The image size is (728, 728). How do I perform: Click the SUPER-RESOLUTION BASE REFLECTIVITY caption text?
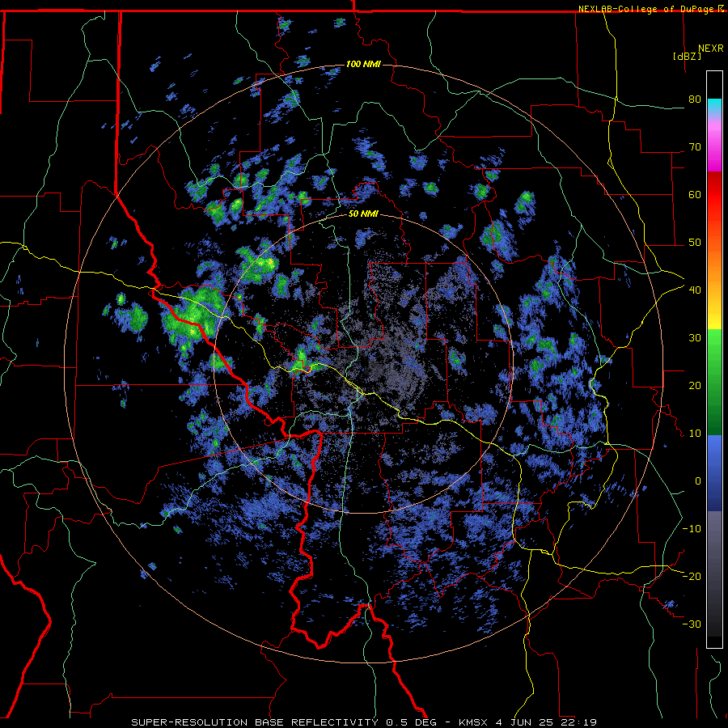coord(255,722)
